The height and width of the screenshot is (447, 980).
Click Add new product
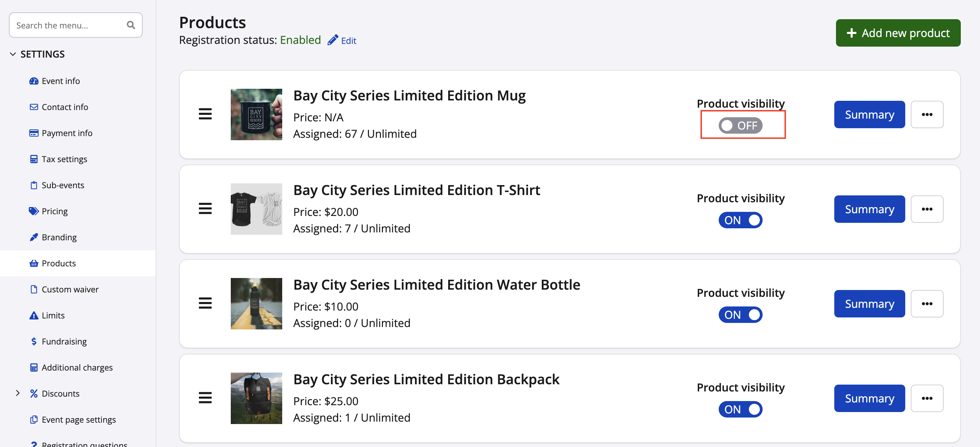click(x=898, y=33)
